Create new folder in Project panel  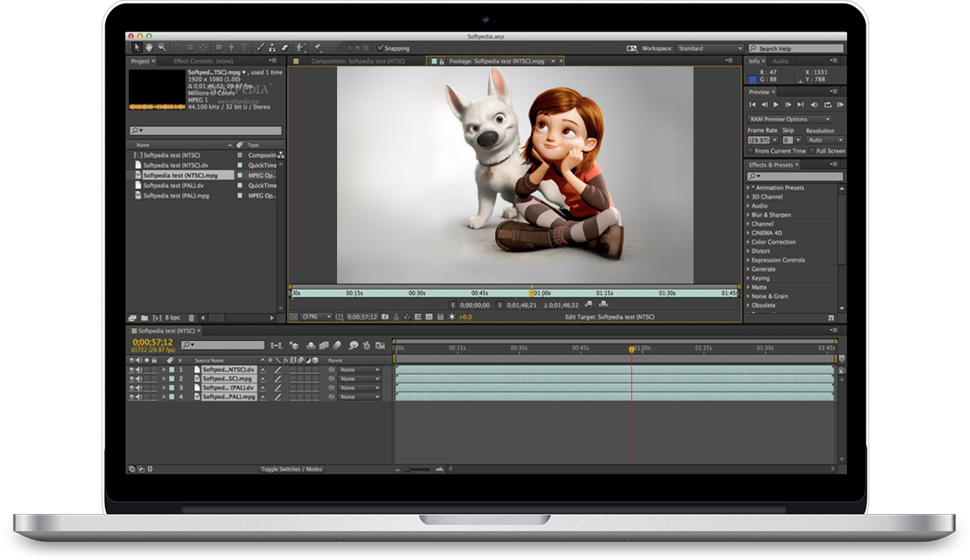[144, 318]
